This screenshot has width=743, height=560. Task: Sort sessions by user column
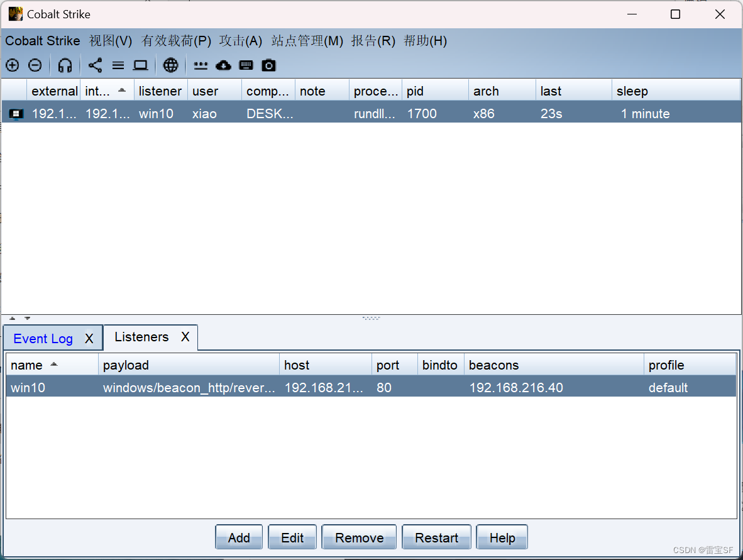[214, 91]
